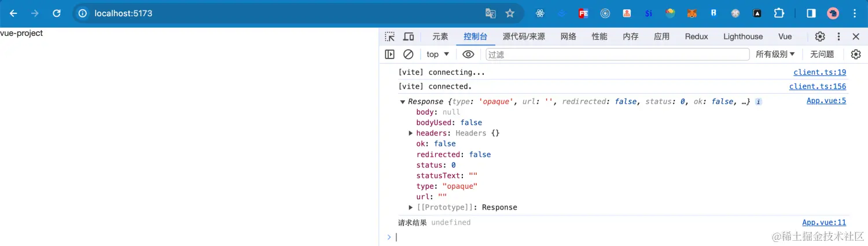Open console settings gear
Viewport: 868px width, 246px height.
856,54
